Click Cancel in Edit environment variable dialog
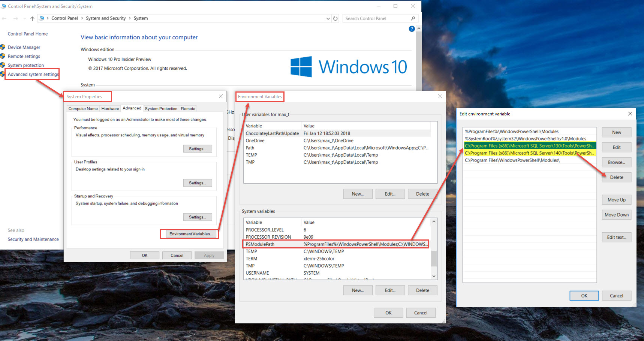 [617, 296]
